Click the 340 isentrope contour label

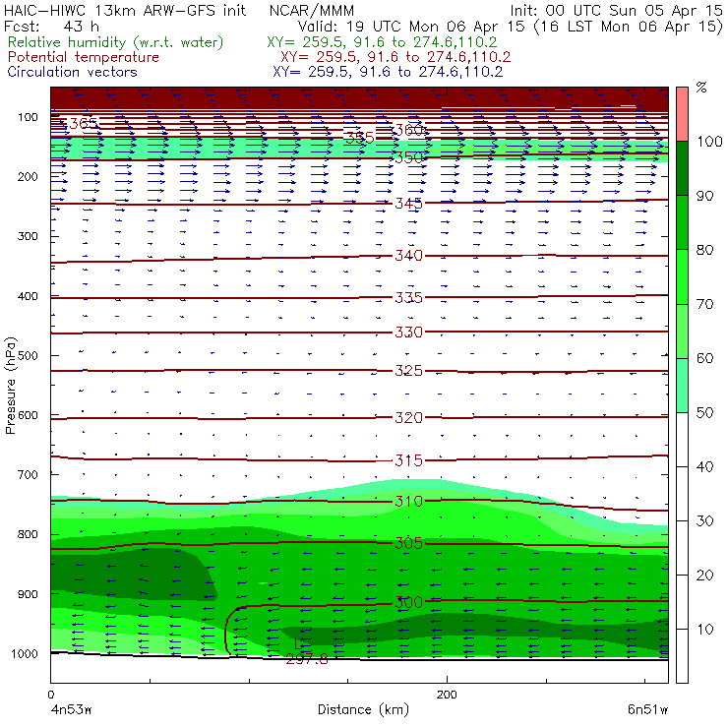coord(408,256)
